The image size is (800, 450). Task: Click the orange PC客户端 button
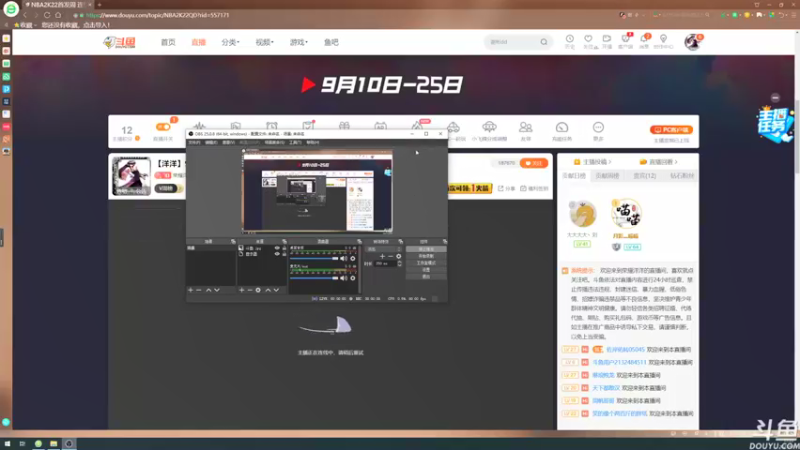click(x=671, y=130)
